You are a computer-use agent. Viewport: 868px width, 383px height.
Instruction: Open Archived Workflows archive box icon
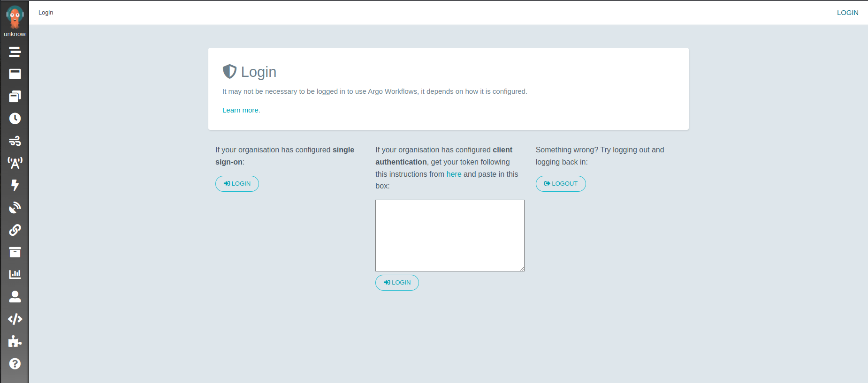point(15,252)
